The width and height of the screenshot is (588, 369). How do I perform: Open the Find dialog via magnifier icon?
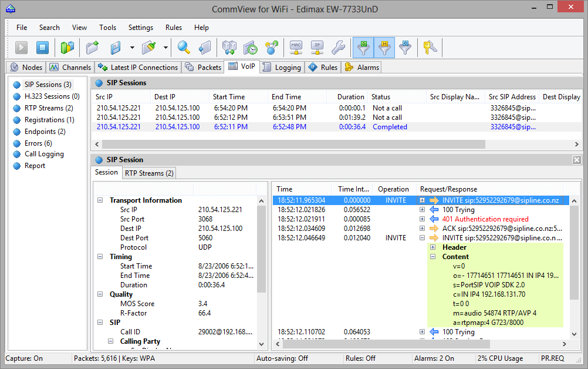[x=183, y=47]
